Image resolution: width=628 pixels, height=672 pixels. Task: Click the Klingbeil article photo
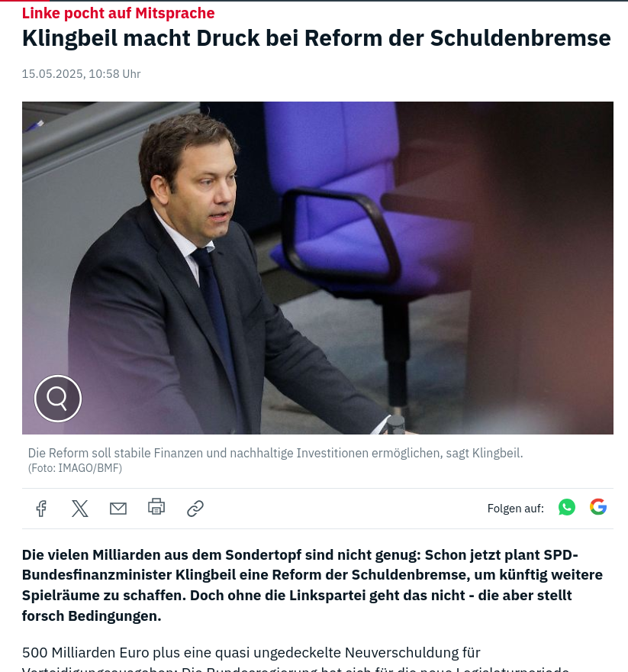(317, 268)
